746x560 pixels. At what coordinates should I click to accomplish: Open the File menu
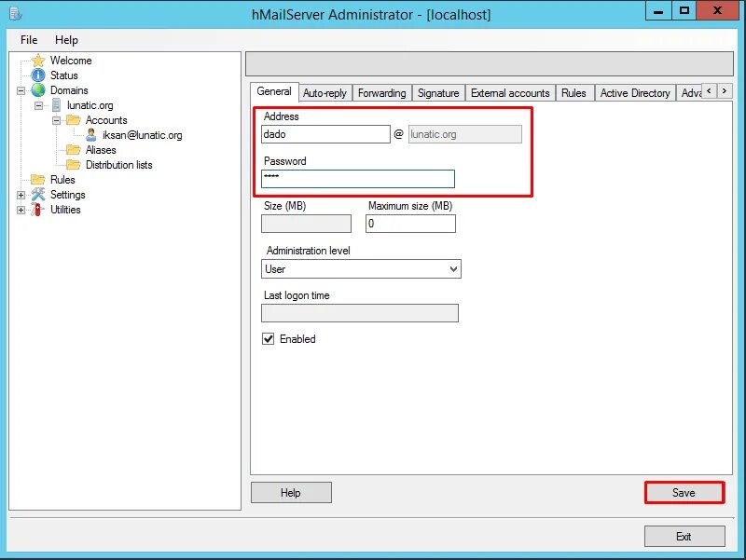click(29, 40)
